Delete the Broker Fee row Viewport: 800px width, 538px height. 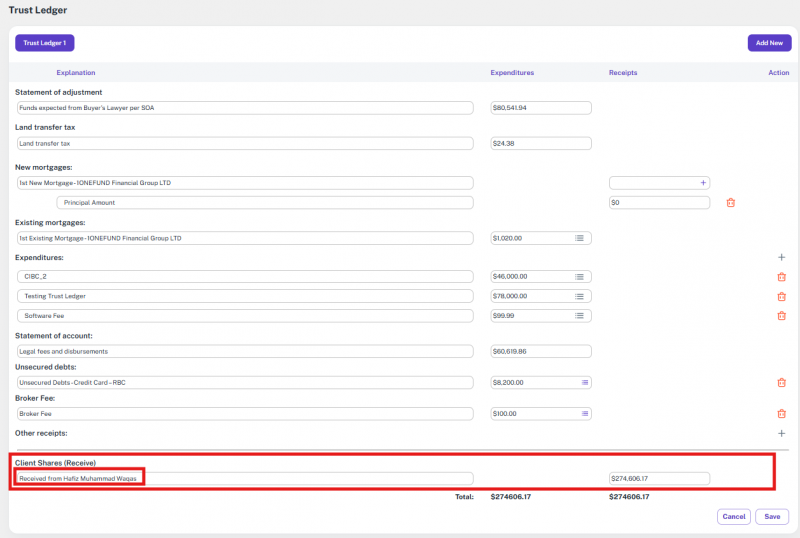[x=781, y=414]
